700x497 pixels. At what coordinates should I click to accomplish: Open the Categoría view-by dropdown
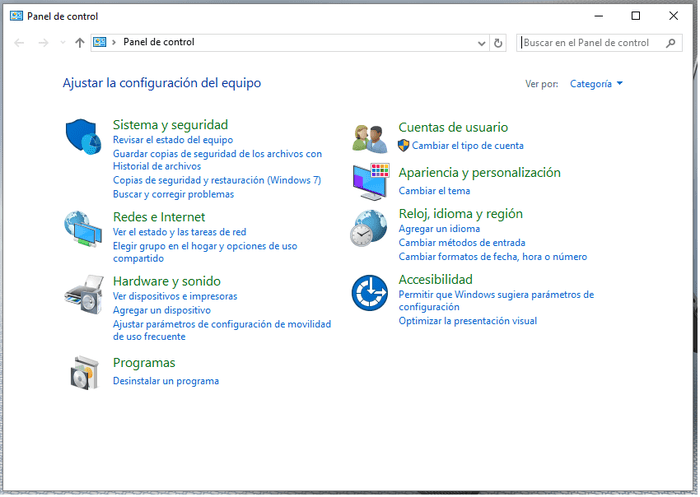pos(596,84)
